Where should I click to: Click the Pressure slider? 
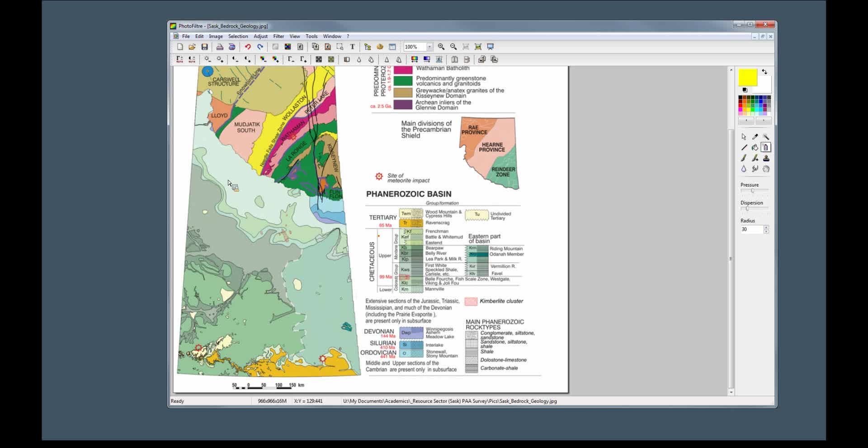coord(754,191)
